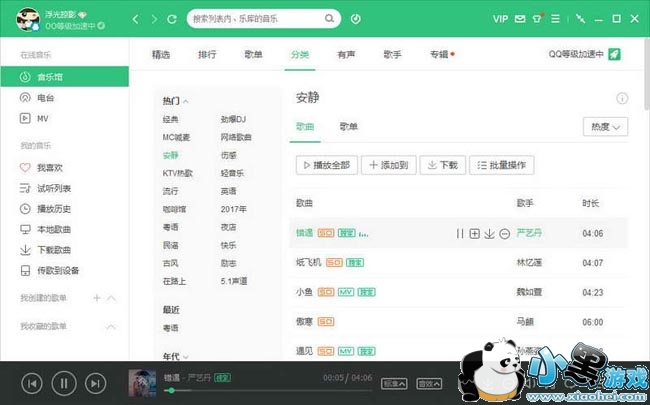Open the listen-and-identify song icon
This screenshot has width=650, height=405.
click(x=355, y=19)
